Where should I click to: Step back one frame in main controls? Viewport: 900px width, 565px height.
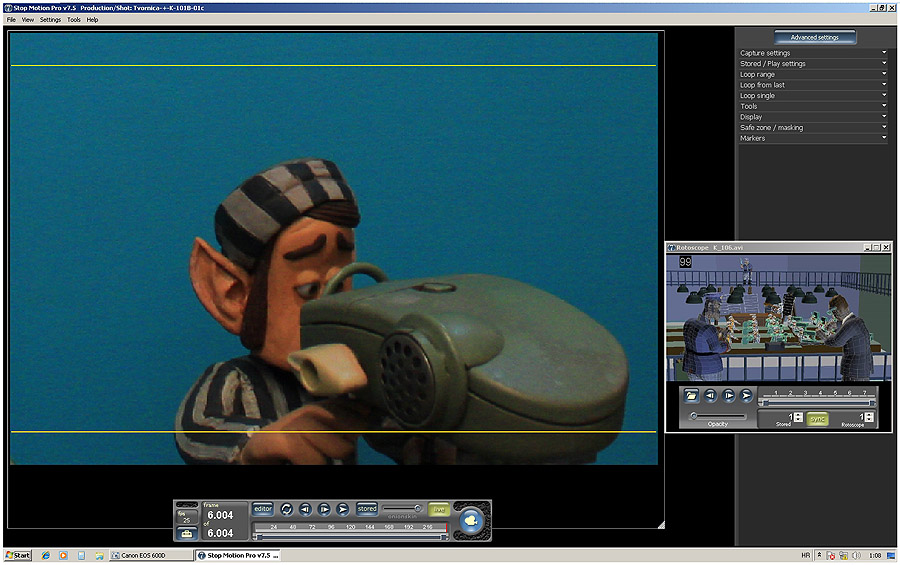pos(305,509)
